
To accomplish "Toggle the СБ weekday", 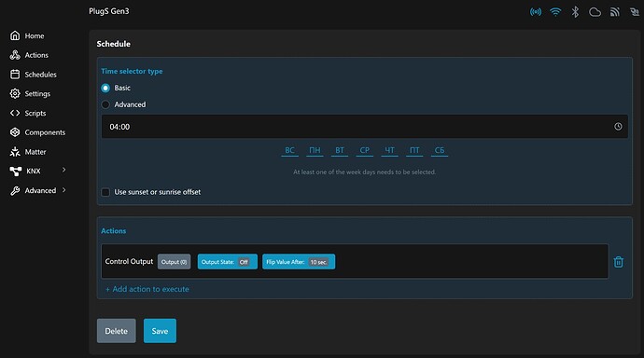I will 440,150.
